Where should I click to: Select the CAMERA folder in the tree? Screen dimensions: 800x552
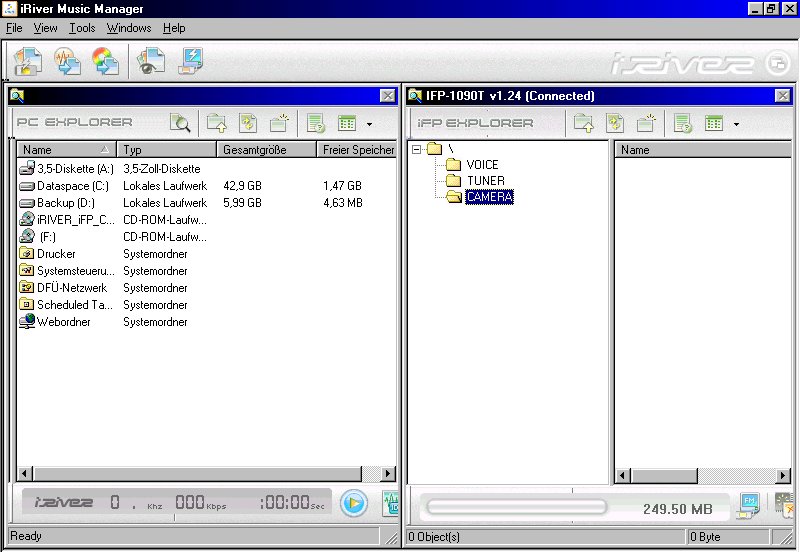click(x=489, y=196)
